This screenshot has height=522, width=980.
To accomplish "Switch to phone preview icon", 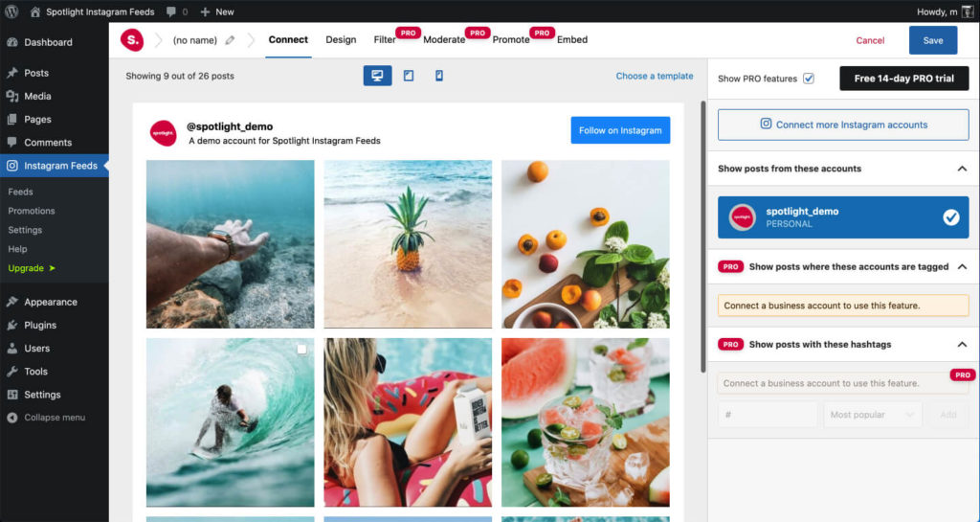I will click(x=438, y=76).
